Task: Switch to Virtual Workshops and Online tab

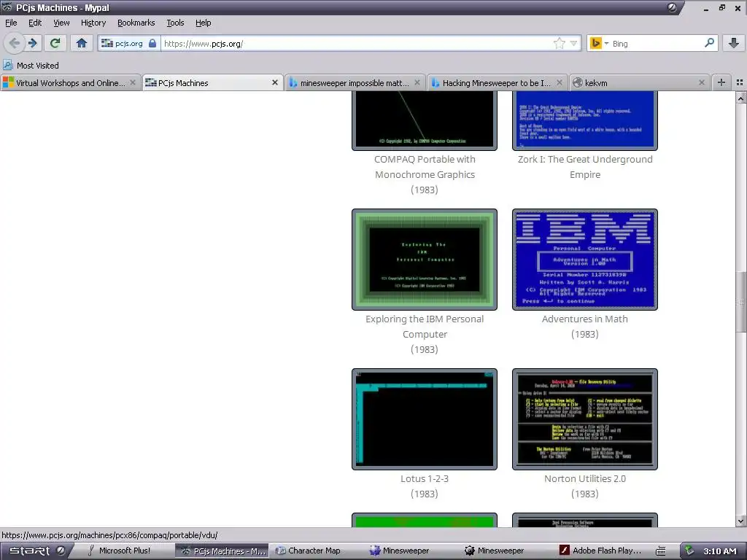Action: click(x=71, y=83)
